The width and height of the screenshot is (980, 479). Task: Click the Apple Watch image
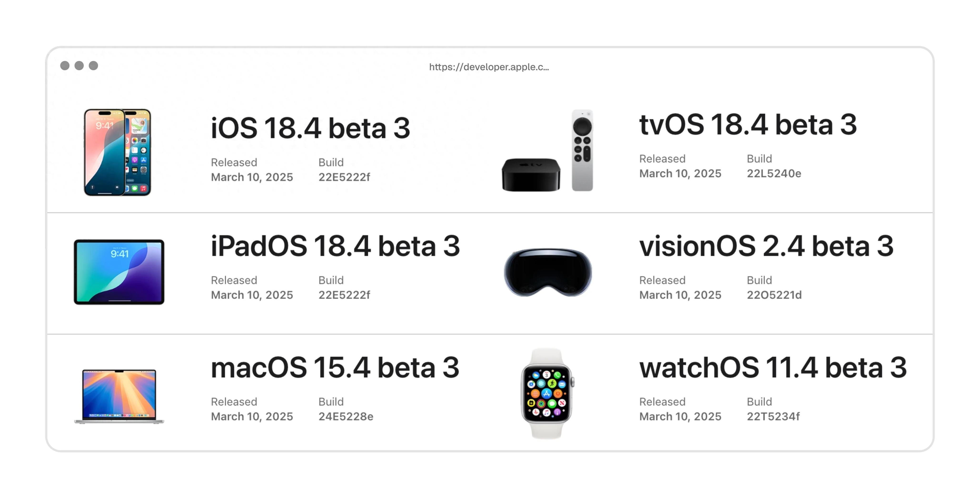tap(547, 393)
